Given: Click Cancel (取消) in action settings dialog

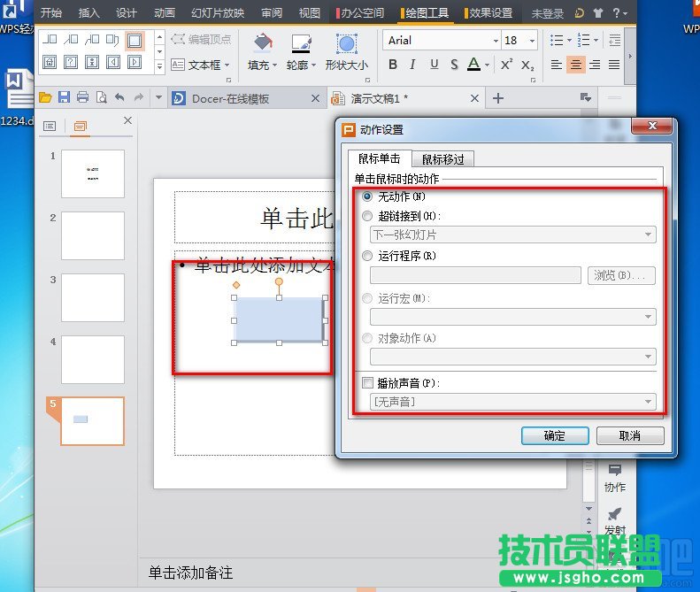Looking at the screenshot, I should coord(629,435).
